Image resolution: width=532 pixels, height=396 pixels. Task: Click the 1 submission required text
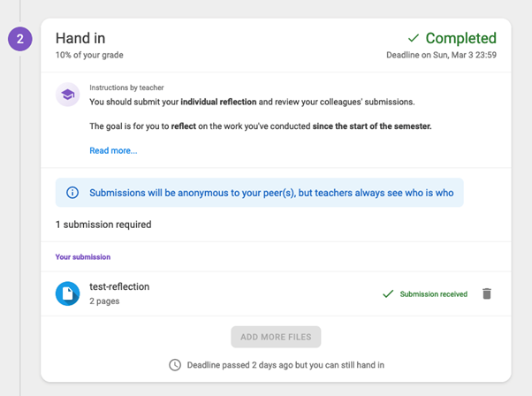pos(103,225)
